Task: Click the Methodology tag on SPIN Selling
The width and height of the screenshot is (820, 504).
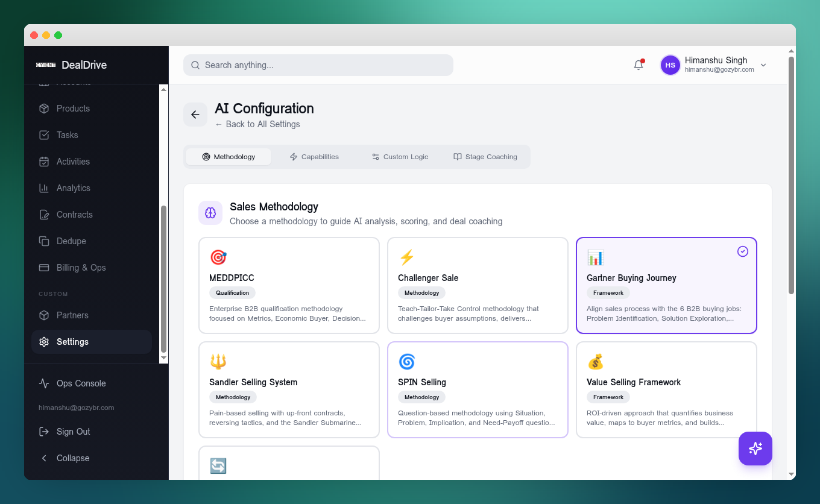Action: coord(422,397)
